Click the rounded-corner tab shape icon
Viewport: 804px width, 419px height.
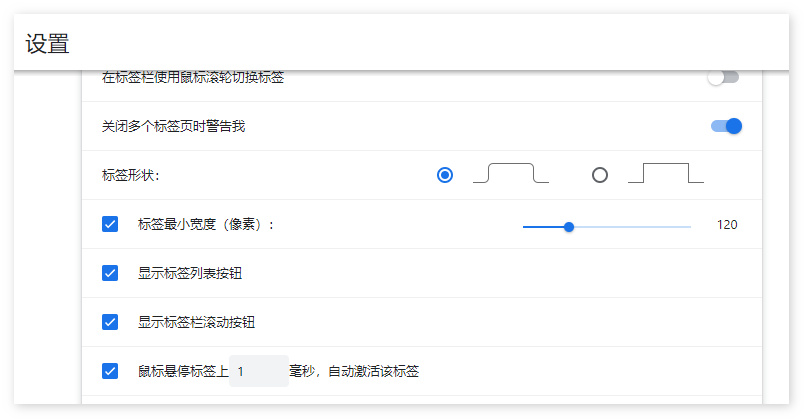point(511,174)
